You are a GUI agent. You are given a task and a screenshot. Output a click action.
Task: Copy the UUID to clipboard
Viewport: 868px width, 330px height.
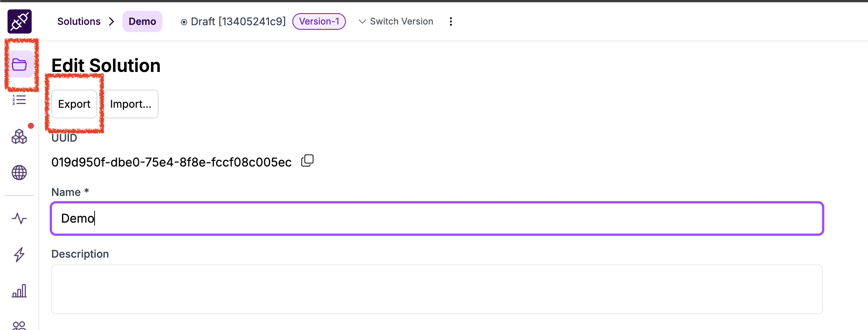point(307,160)
